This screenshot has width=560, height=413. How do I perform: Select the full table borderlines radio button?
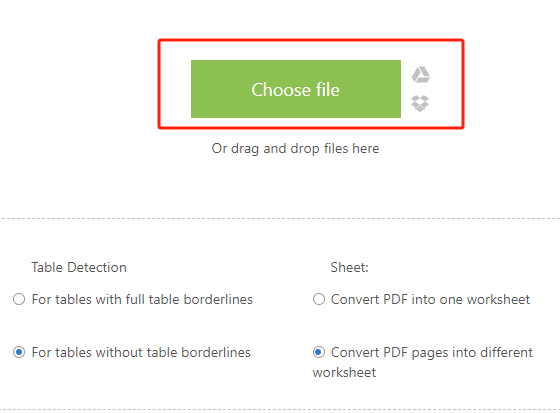pyautogui.click(x=19, y=299)
